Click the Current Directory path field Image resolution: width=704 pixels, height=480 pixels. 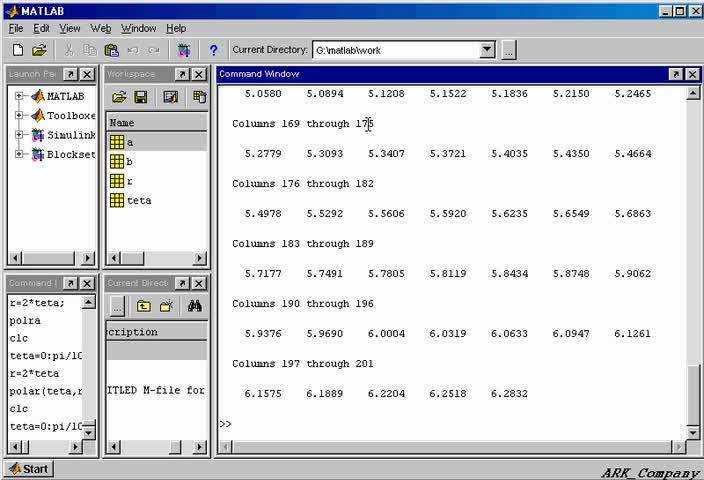396,50
